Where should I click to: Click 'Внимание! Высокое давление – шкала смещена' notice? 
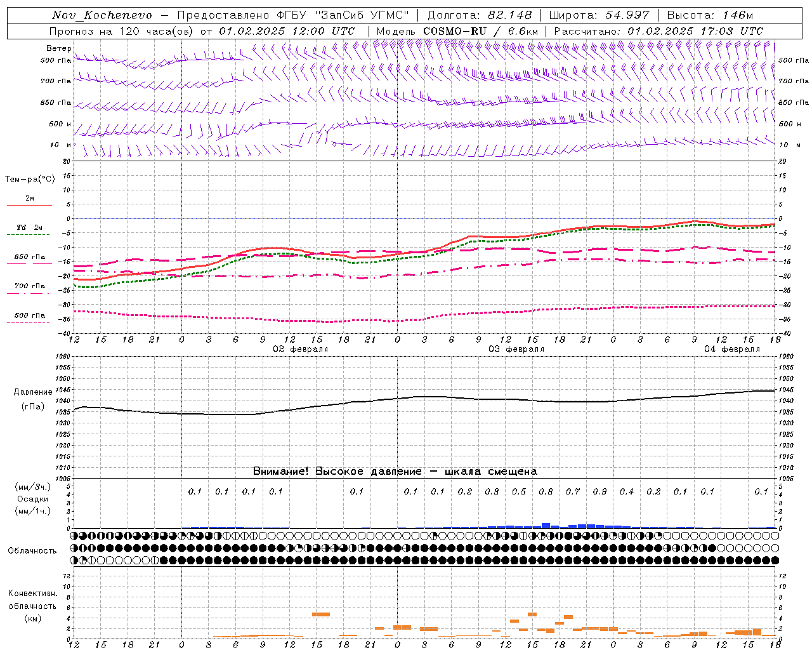(x=395, y=471)
